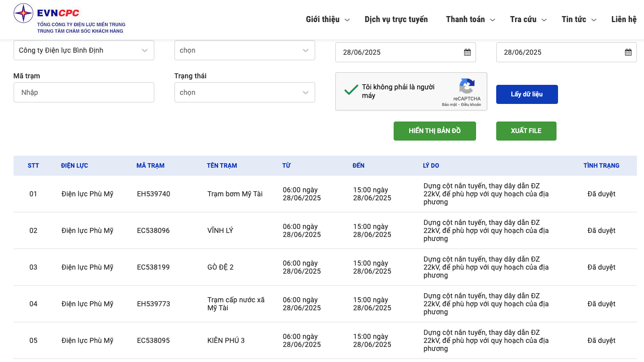Click the 'Lấy dữ liệu' button
Viewport: 644px width, 362px height.
pyautogui.click(x=526, y=94)
